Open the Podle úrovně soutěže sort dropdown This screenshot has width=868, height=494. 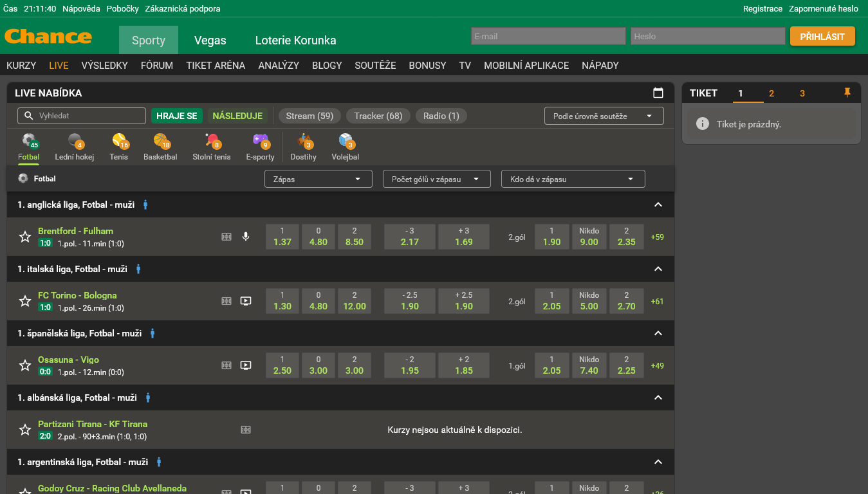coord(604,116)
